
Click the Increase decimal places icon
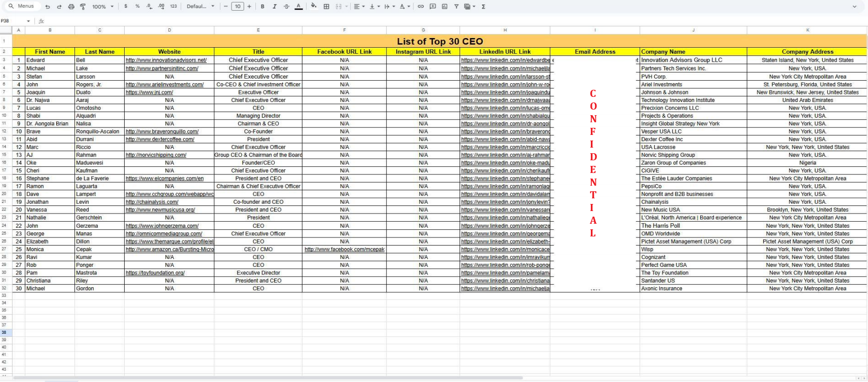click(x=161, y=7)
